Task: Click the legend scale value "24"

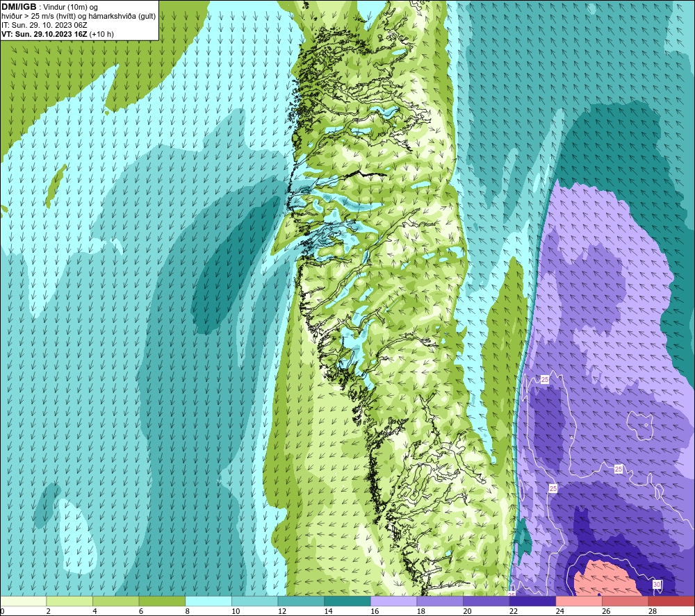Action: pos(559,611)
